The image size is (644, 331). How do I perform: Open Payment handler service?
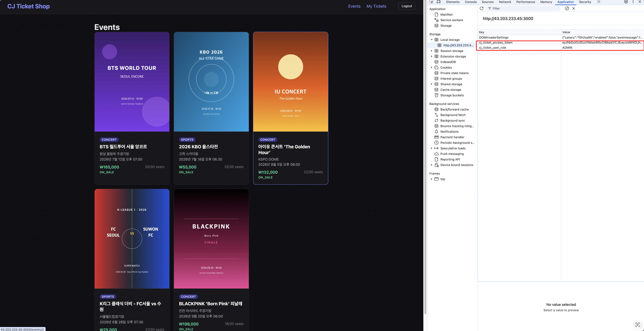point(452,137)
